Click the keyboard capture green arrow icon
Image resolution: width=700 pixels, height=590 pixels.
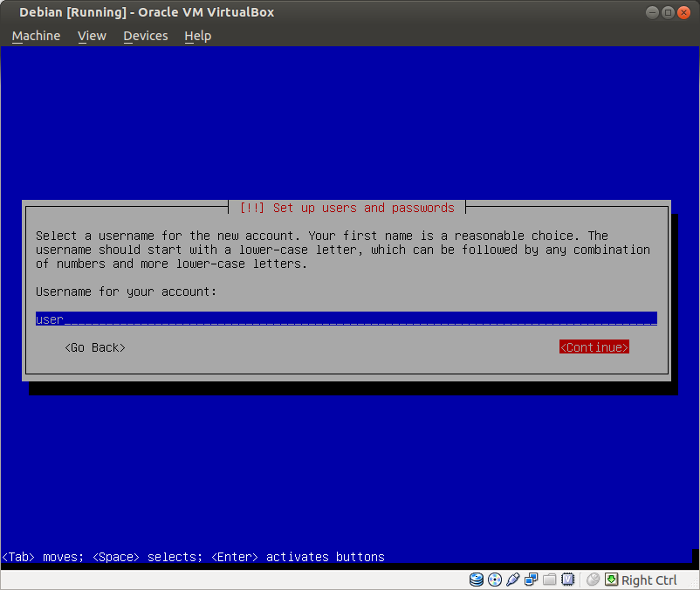point(612,580)
